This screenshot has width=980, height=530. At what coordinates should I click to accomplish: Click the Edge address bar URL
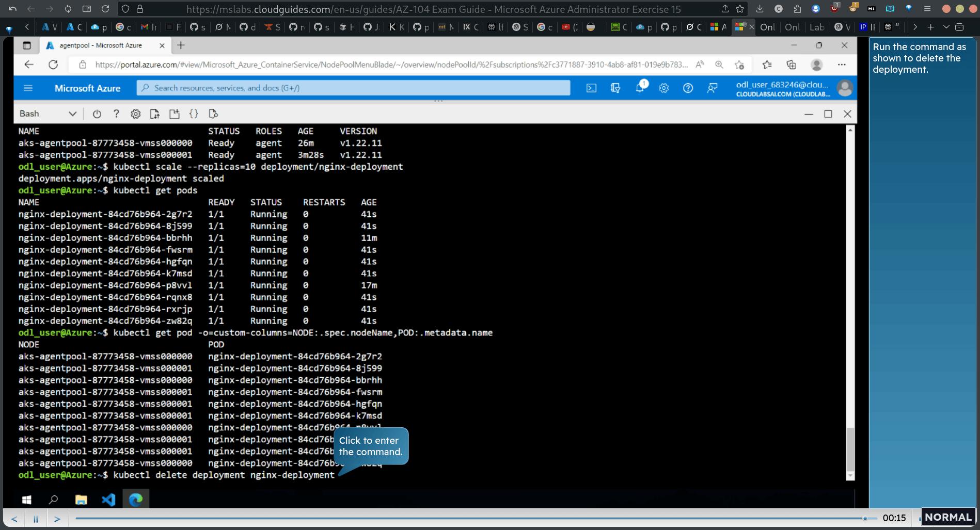tap(391, 65)
